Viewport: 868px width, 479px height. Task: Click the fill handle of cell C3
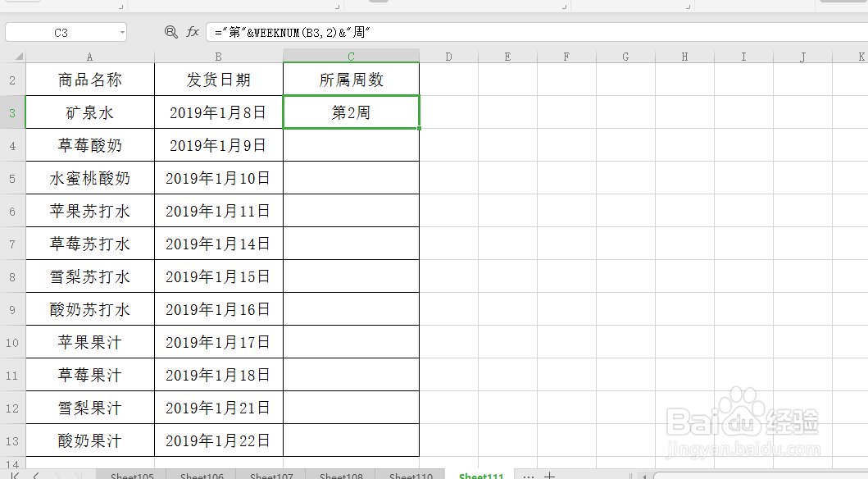pos(419,129)
